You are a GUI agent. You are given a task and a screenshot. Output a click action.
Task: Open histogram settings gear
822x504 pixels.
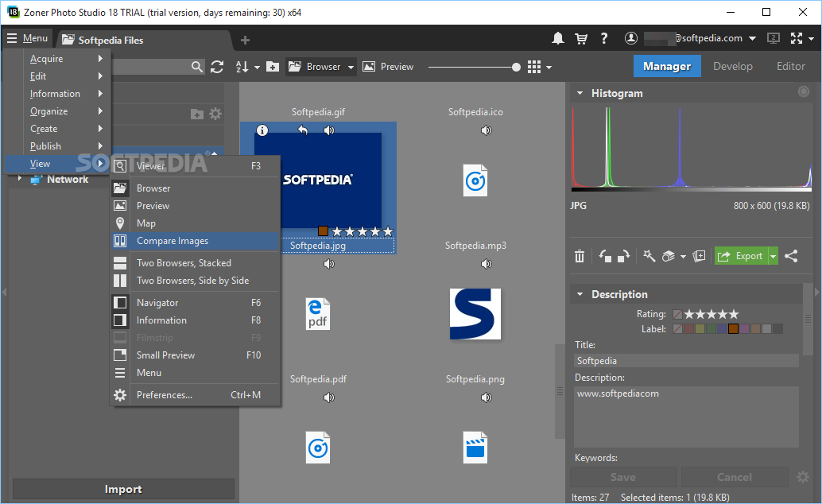point(803,92)
